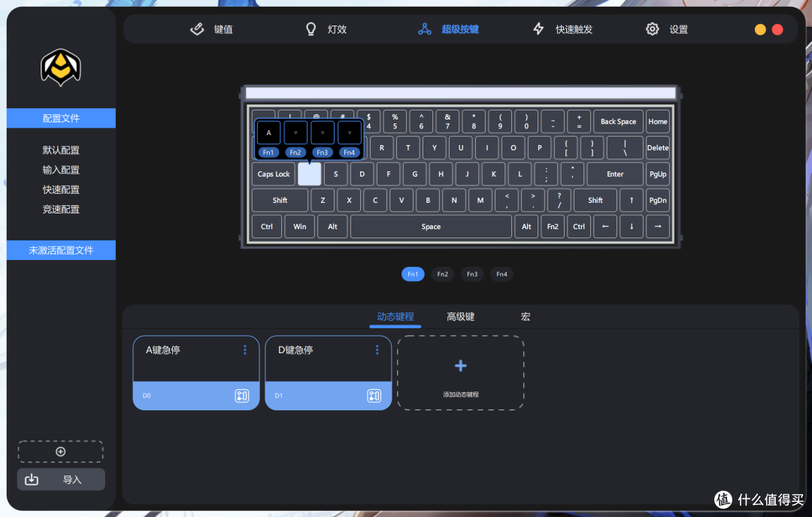
Task: Click the Fn2 label in the popup
Action: click(x=295, y=152)
